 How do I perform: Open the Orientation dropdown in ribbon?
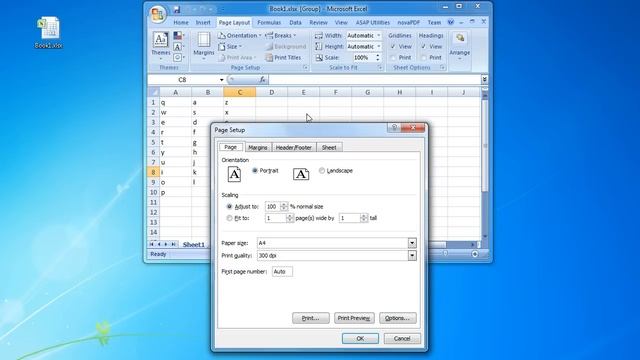click(240, 36)
